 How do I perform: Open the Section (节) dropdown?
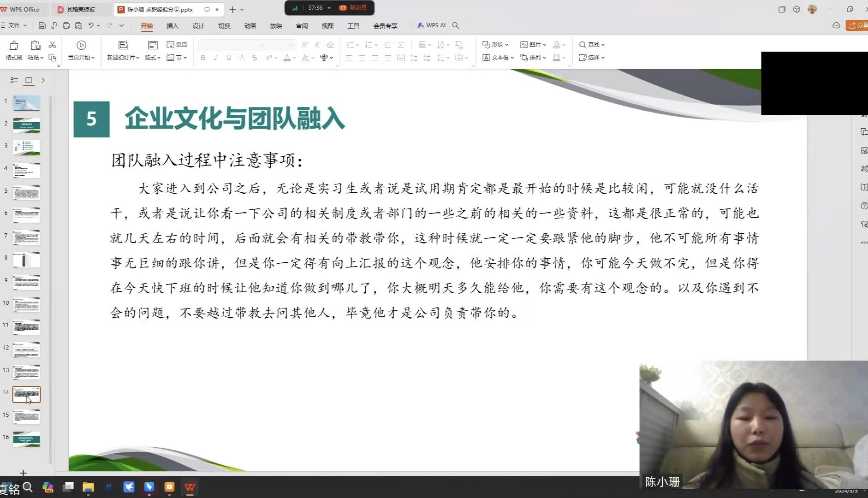(x=177, y=58)
